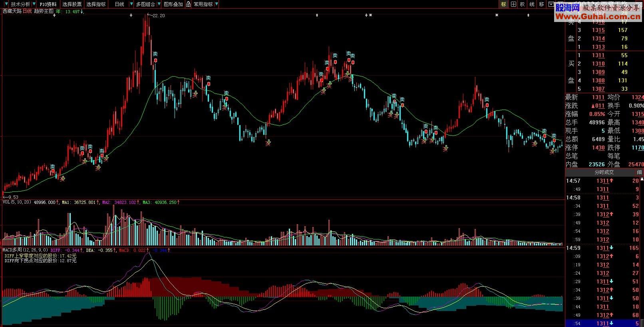644x327 pixels.
Task: Click the window panel icon right of 移
Action: (551, 4)
